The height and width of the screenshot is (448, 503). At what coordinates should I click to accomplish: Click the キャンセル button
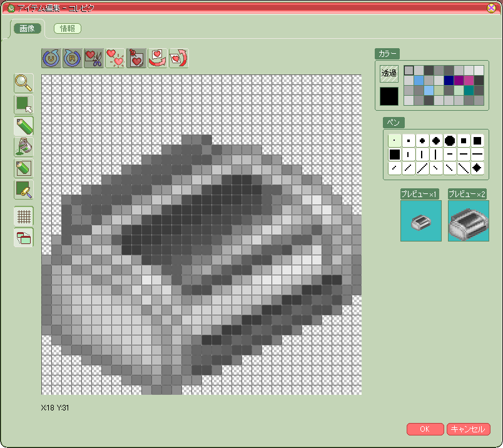pyautogui.click(x=468, y=429)
